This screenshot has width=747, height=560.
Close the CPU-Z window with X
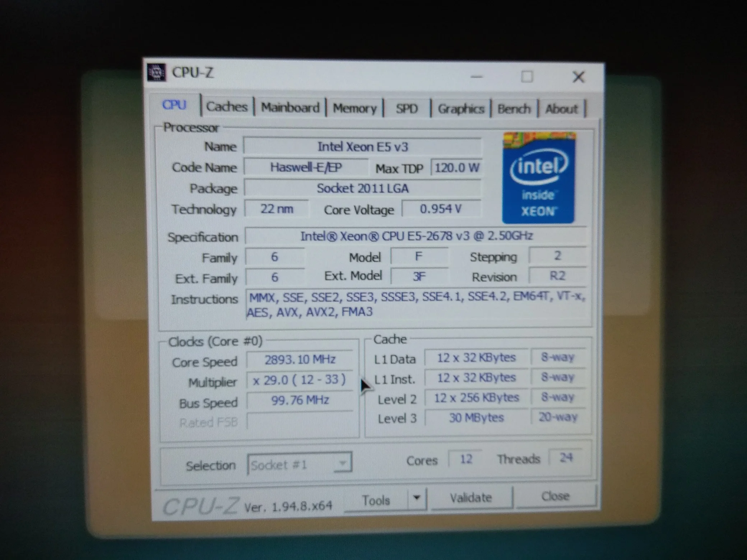[578, 77]
